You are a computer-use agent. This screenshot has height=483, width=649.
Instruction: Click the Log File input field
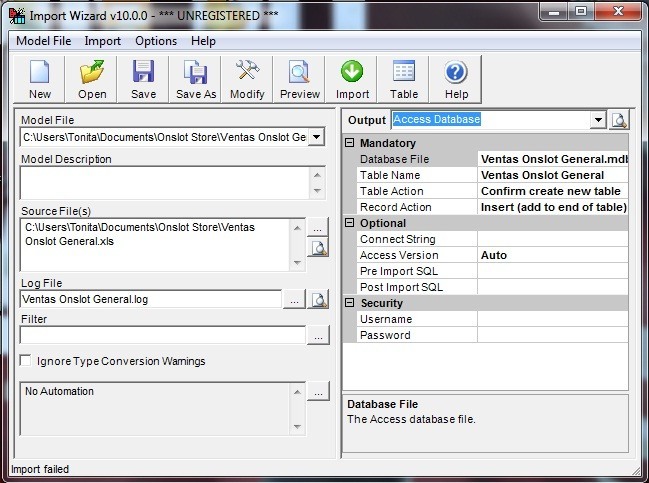click(151, 299)
